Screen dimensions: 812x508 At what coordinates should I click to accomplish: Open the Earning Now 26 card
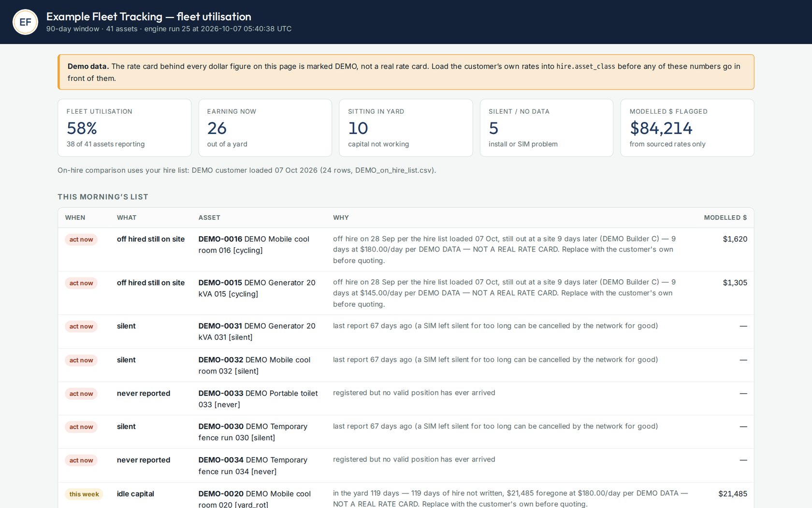[265, 128]
